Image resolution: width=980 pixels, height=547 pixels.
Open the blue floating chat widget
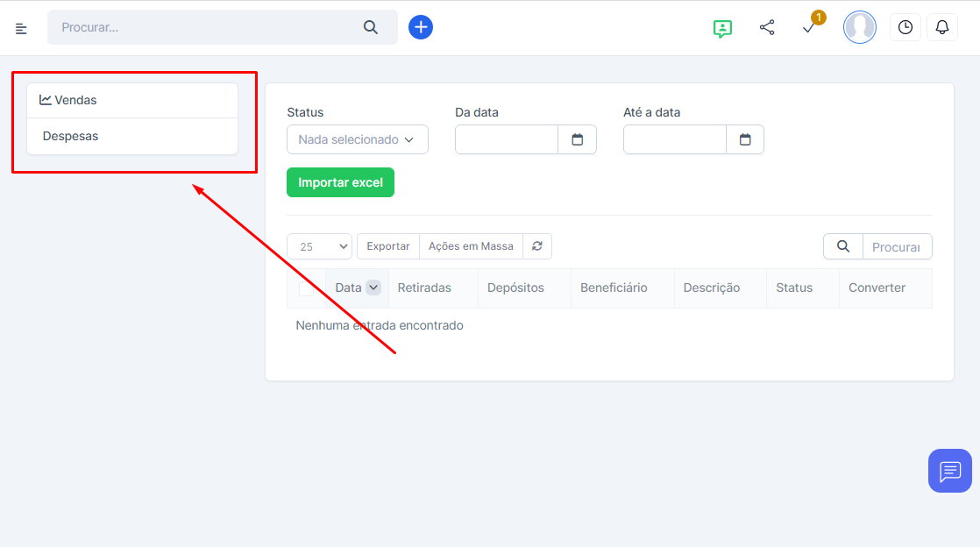tap(950, 471)
